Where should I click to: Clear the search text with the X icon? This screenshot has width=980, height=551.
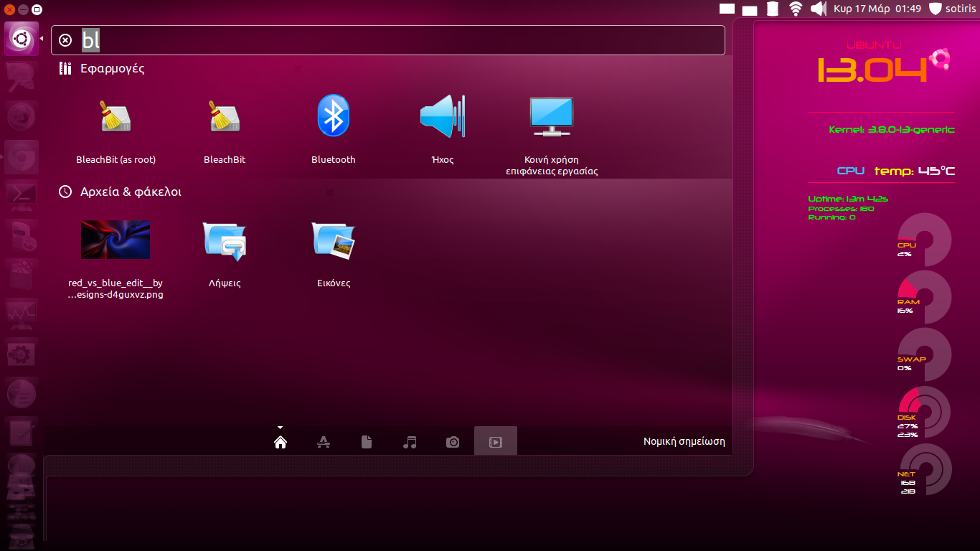tap(65, 40)
